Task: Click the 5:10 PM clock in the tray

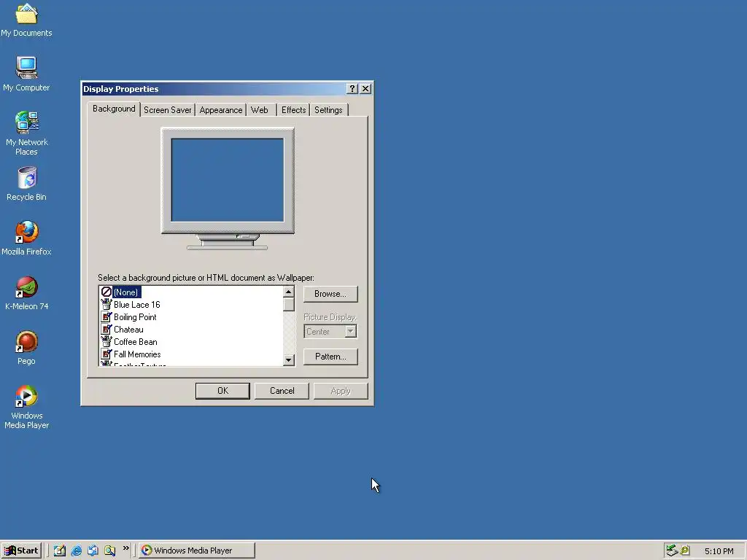Action: click(719, 551)
